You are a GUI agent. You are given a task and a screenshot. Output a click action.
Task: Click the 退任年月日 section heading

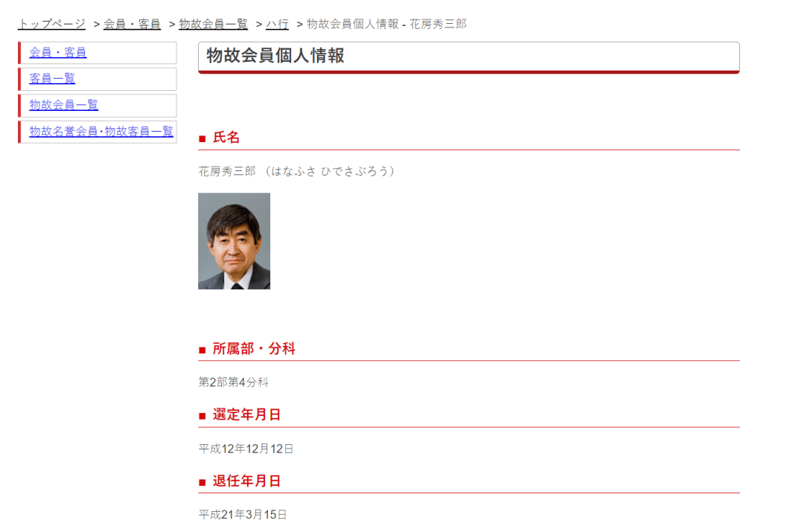click(x=246, y=481)
